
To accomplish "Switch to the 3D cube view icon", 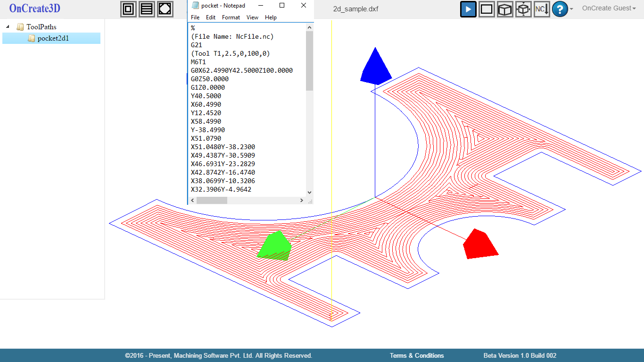I will click(x=505, y=9).
